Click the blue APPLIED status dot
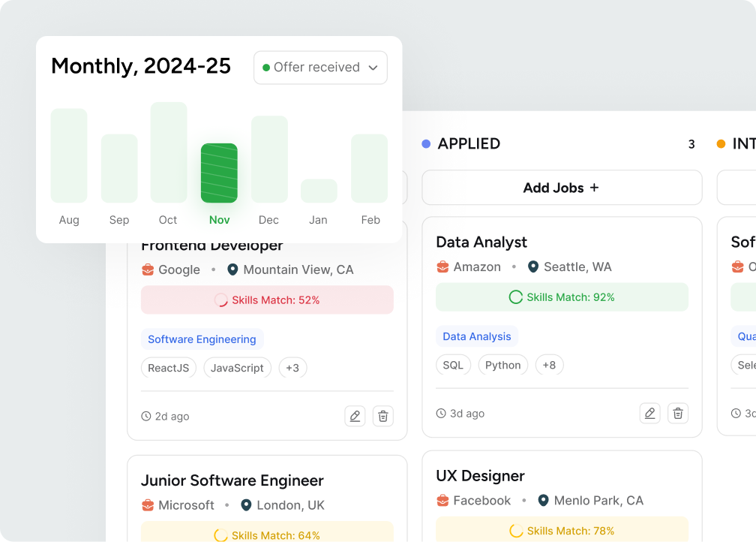Image resolution: width=756 pixels, height=542 pixels. [x=426, y=143]
